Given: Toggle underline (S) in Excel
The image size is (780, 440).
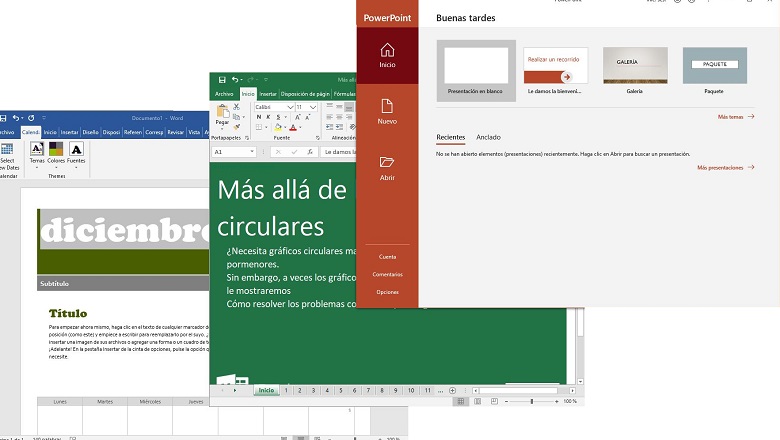Looking at the screenshot, I should [278, 117].
